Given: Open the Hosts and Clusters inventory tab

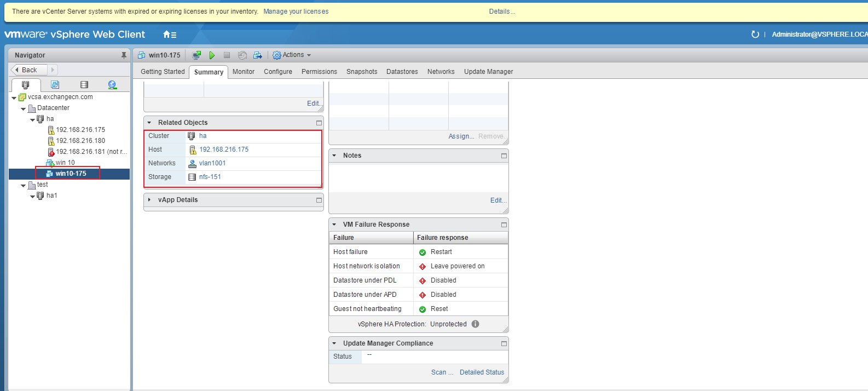Looking at the screenshot, I should tap(25, 85).
